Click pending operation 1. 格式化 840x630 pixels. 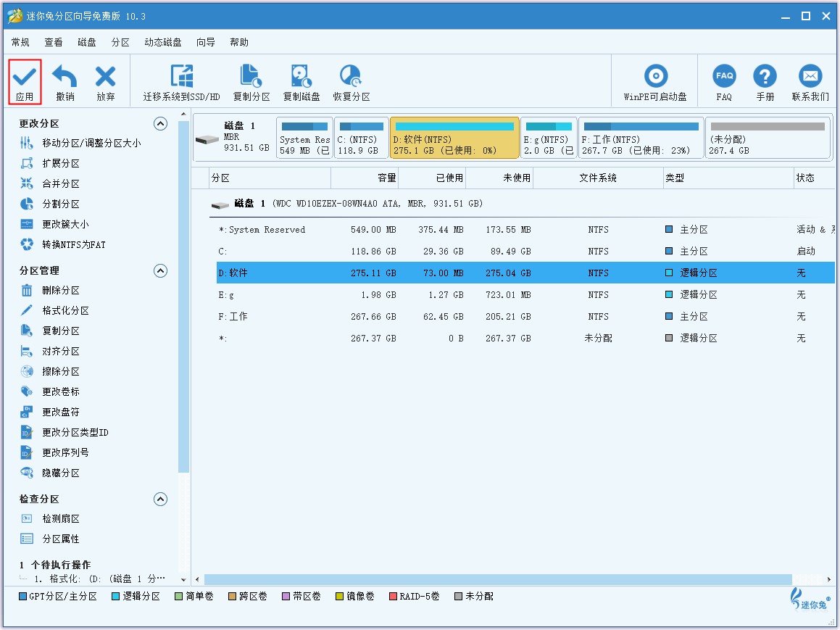[99, 579]
